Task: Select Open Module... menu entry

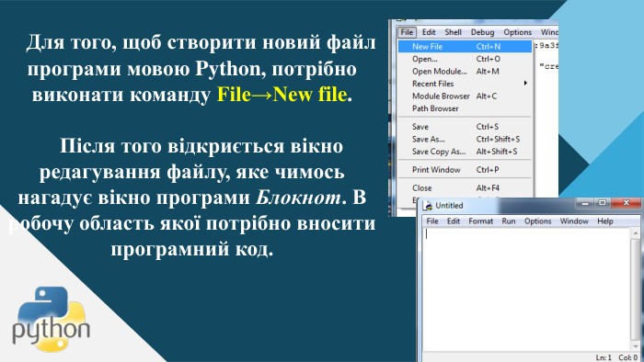Action: pyautogui.click(x=465, y=72)
